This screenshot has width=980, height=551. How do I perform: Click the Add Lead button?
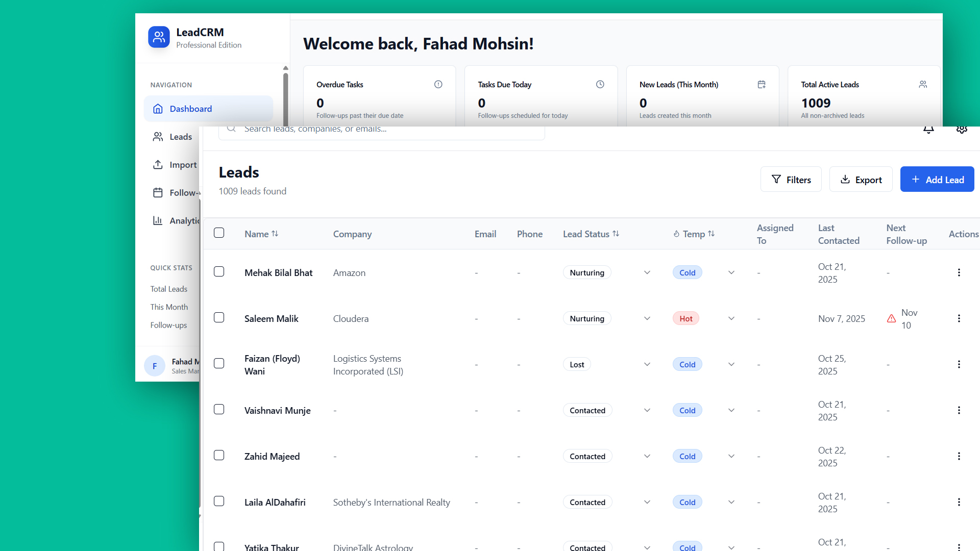point(937,179)
